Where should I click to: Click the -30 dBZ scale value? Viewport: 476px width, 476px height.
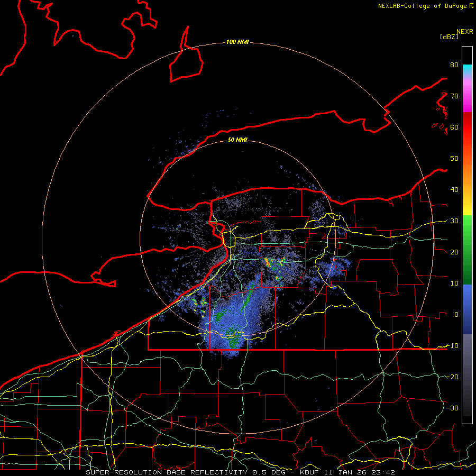452,408
